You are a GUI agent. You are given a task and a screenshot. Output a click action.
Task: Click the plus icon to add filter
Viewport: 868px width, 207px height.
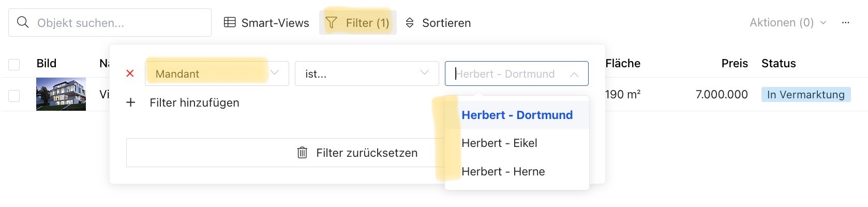pos(131,102)
